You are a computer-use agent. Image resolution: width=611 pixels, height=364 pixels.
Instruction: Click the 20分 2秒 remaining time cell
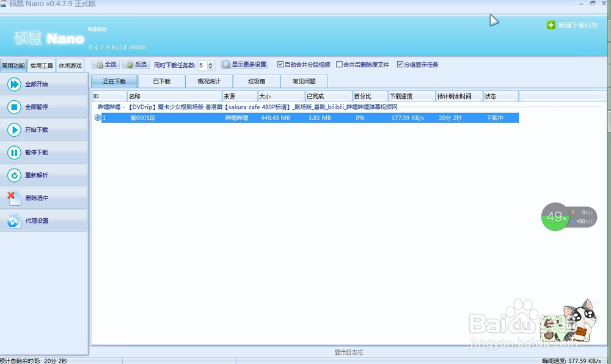pyautogui.click(x=450, y=118)
